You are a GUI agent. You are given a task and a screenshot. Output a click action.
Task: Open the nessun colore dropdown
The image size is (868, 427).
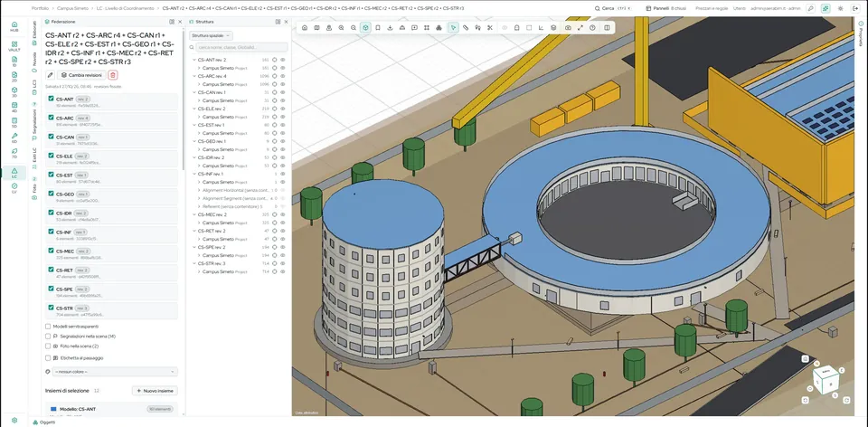click(x=115, y=371)
